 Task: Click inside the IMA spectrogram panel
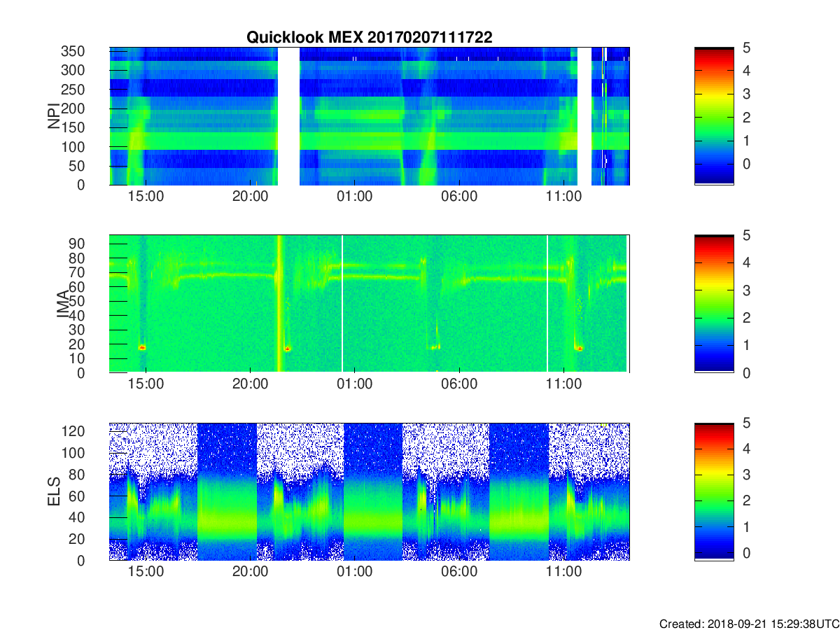point(370,304)
